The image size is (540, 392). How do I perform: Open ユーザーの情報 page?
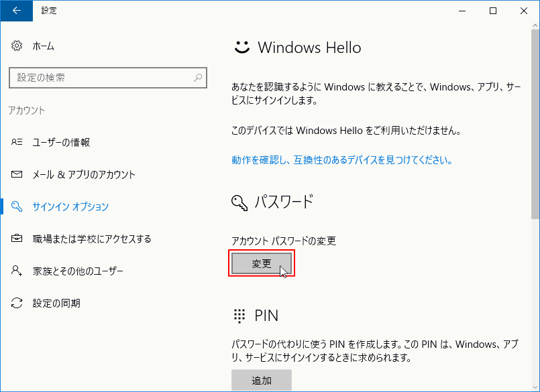(x=61, y=142)
